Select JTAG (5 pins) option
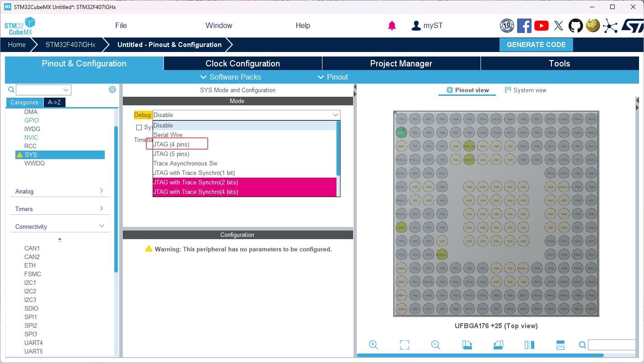 coord(245,154)
